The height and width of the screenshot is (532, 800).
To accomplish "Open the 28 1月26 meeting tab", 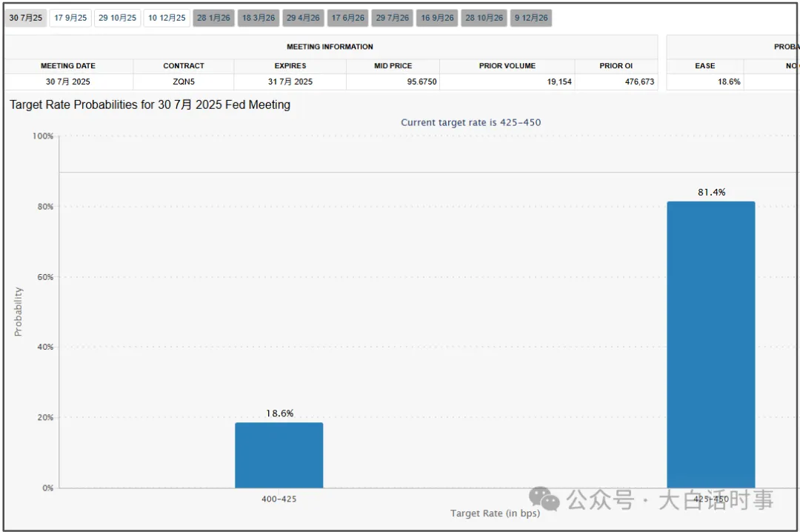I will click(213, 18).
